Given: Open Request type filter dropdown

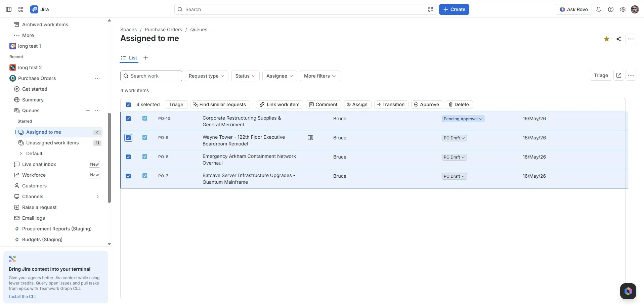Looking at the screenshot, I should 207,76.
